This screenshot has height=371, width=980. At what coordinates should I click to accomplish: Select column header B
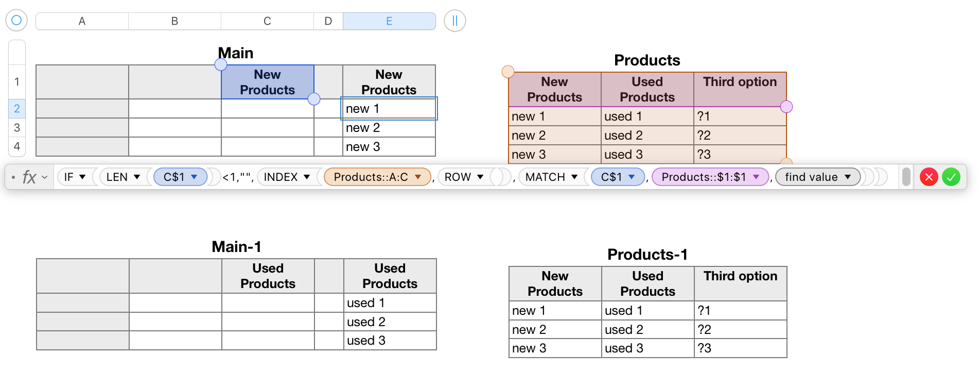174,21
